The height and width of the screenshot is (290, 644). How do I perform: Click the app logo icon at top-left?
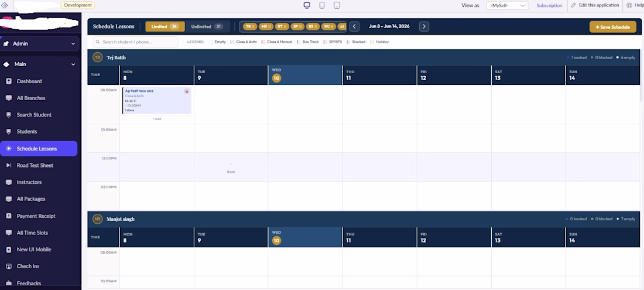[x=5, y=5]
